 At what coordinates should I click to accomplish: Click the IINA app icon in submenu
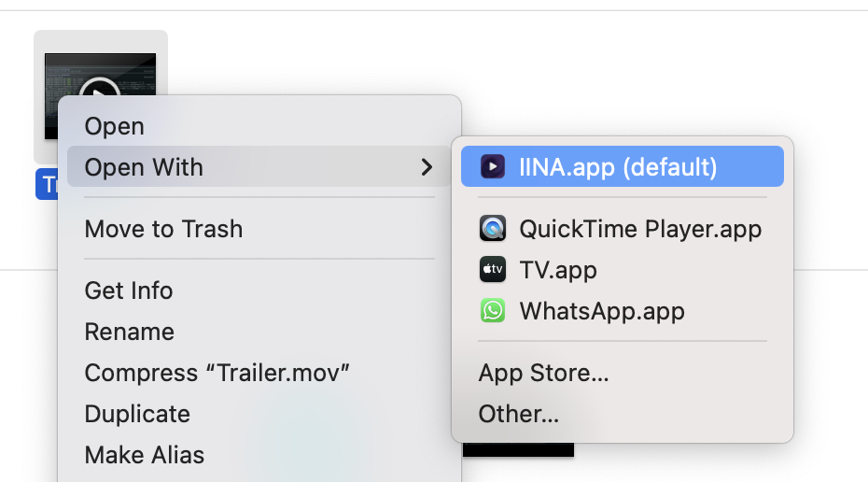(x=492, y=167)
